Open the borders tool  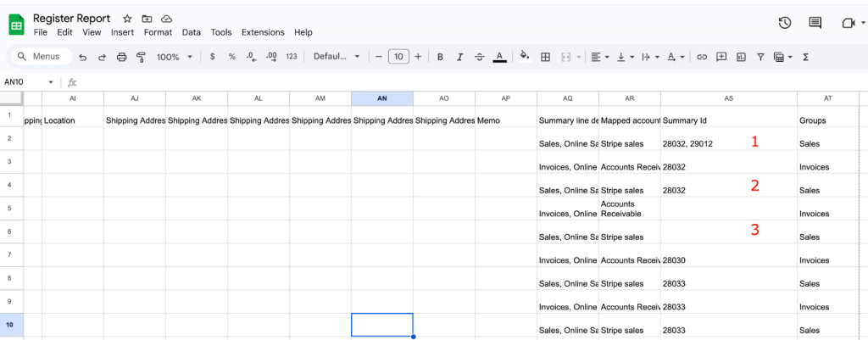pyautogui.click(x=545, y=57)
